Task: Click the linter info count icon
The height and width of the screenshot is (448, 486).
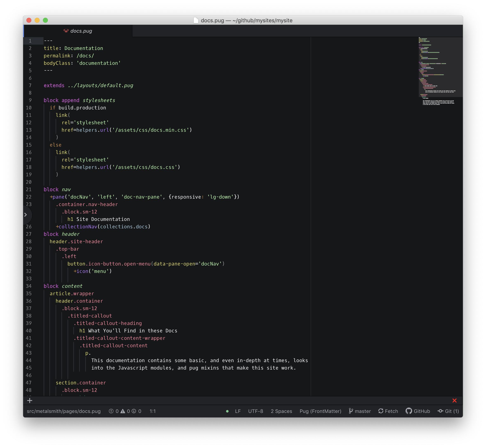Action: click(134, 411)
